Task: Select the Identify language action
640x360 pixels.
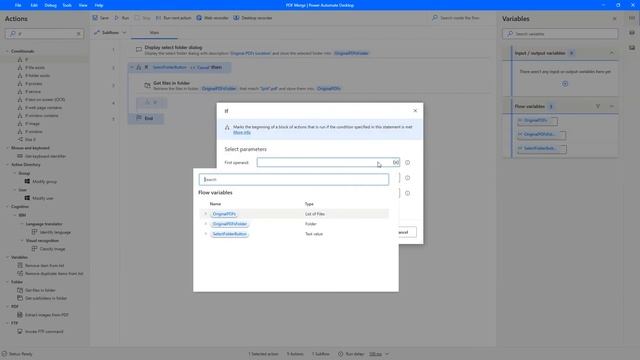Action: [x=55, y=232]
